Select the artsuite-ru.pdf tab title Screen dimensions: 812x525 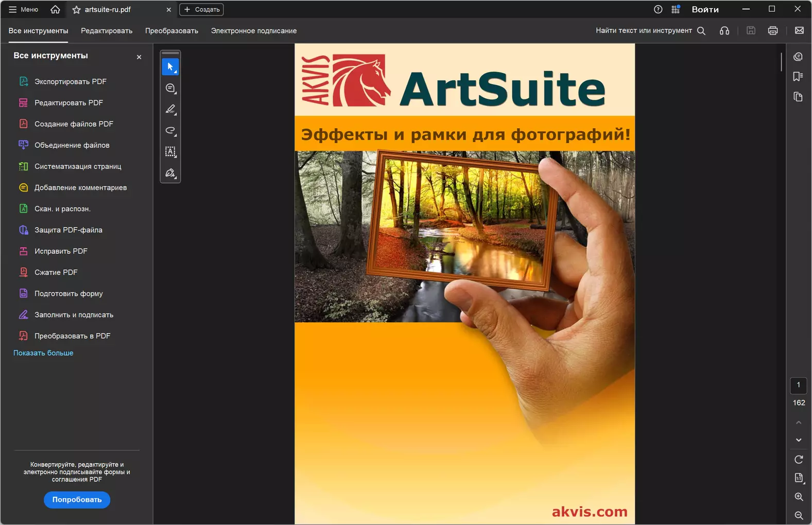[108, 10]
